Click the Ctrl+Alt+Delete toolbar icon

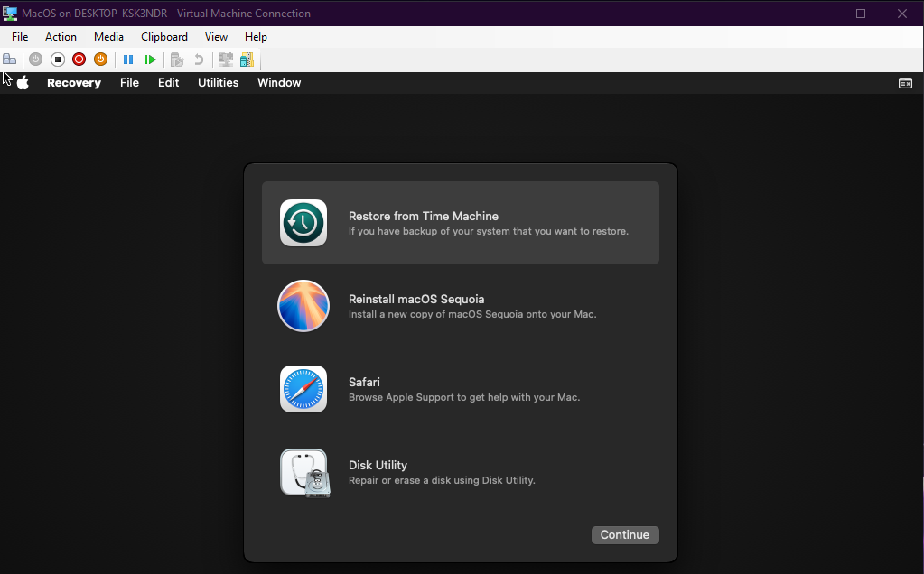coord(10,60)
